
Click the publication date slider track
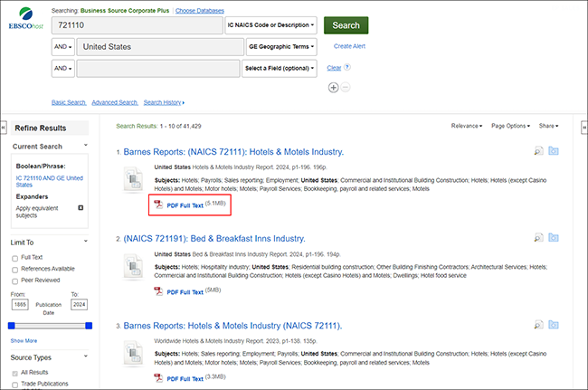point(51,326)
